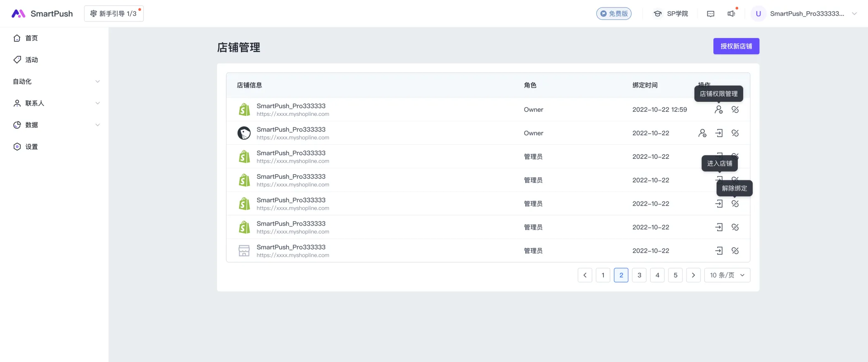Click the 授权新店铺 button

pyautogui.click(x=736, y=46)
